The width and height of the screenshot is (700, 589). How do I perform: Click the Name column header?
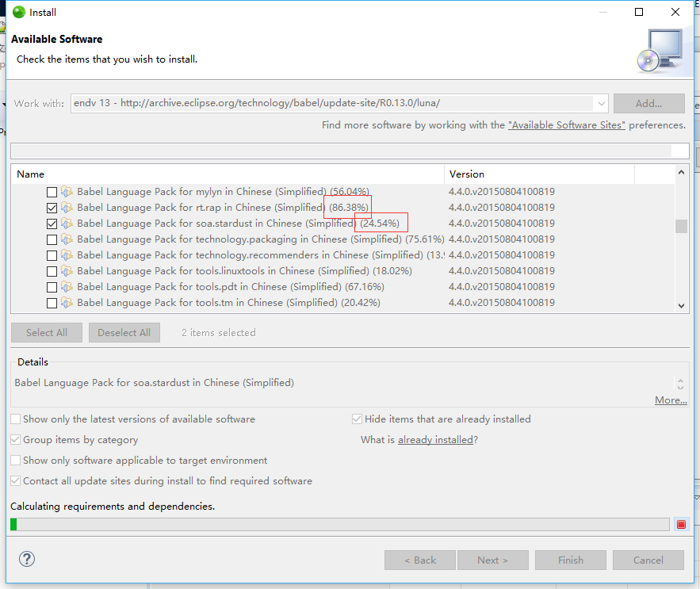click(x=228, y=174)
